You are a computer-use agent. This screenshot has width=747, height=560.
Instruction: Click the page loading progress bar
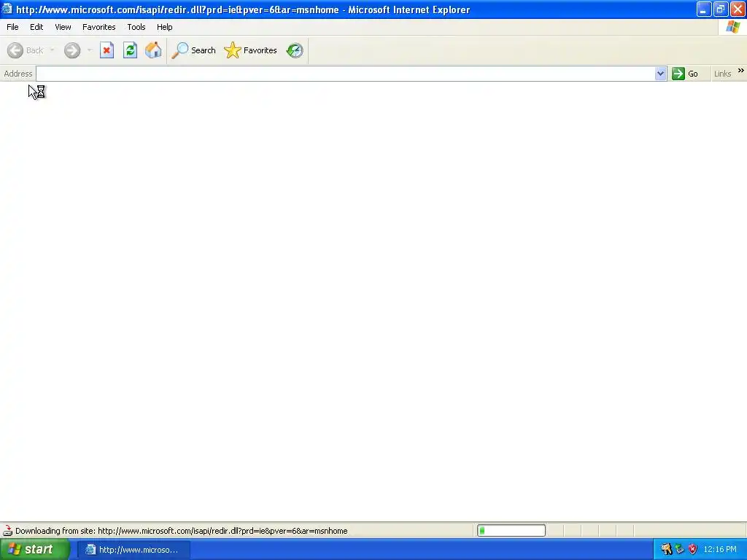pos(511,531)
